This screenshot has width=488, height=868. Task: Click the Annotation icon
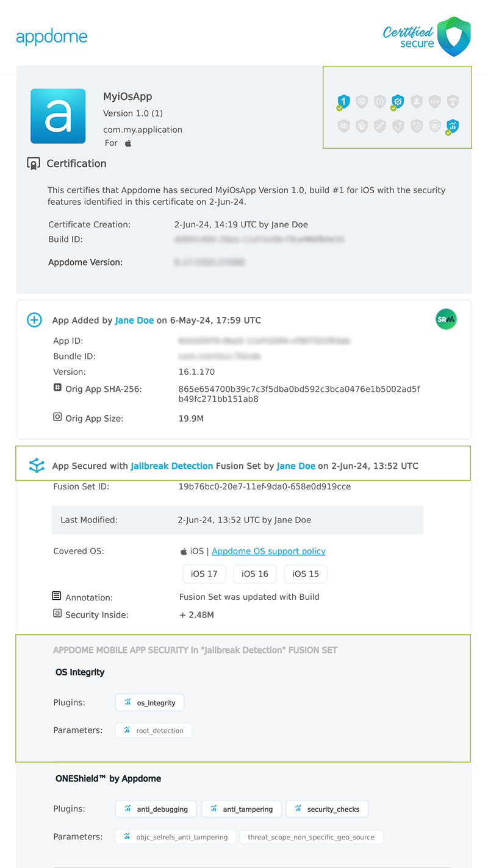[x=57, y=596]
